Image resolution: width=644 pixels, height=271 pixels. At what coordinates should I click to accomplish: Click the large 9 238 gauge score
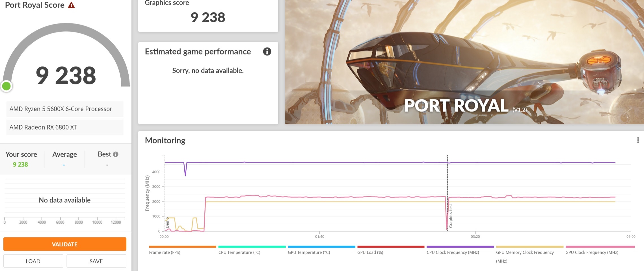(66, 75)
